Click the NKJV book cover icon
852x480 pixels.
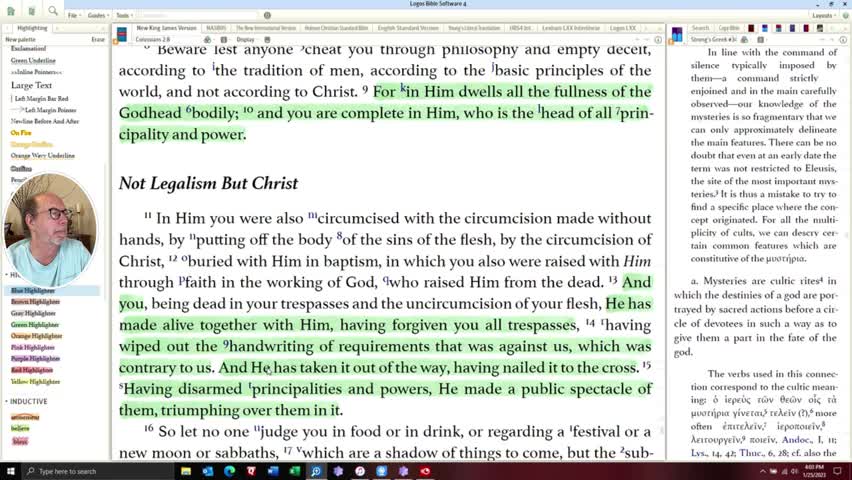pyautogui.click(x=122, y=34)
